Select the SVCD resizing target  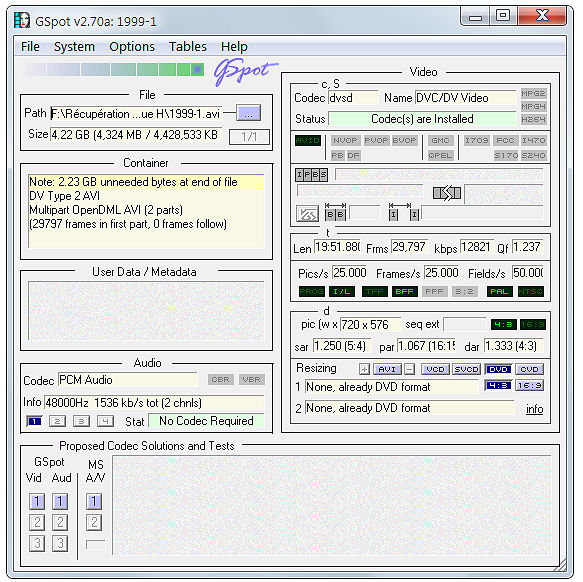pos(466,369)
